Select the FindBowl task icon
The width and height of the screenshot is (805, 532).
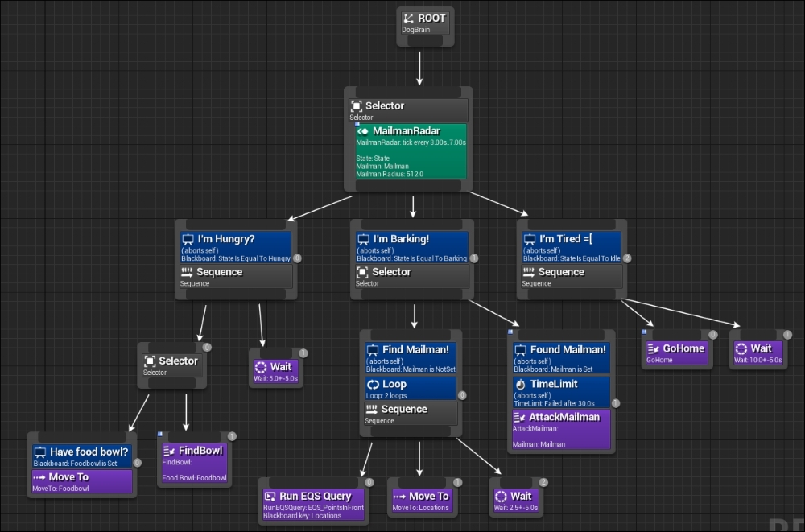click(x=169, y=451)
